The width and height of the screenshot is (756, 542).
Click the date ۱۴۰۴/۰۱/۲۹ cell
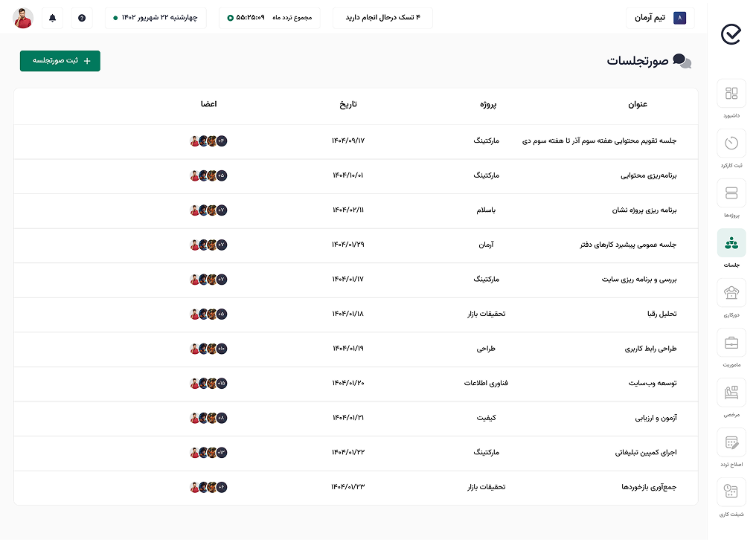[x=348, y=245]
